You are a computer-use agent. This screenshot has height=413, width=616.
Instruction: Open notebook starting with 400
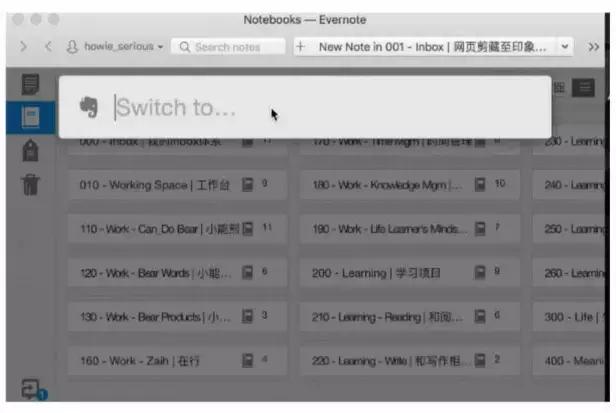569,360
